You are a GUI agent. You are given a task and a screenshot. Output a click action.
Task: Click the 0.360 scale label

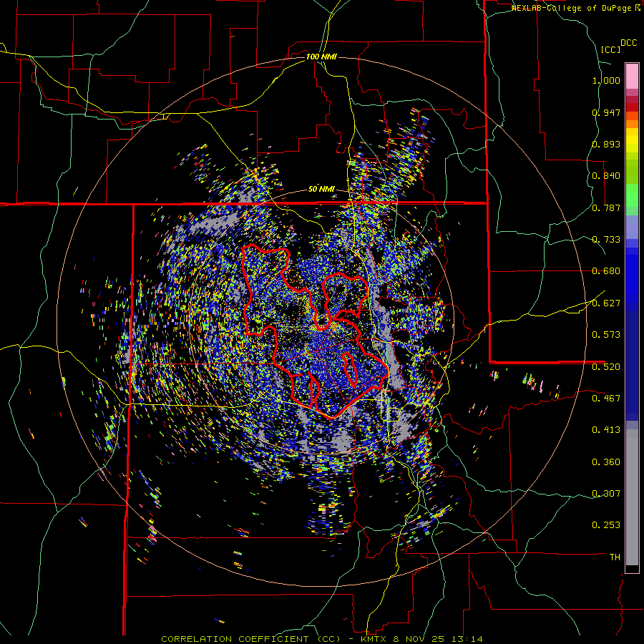point(606,462)
